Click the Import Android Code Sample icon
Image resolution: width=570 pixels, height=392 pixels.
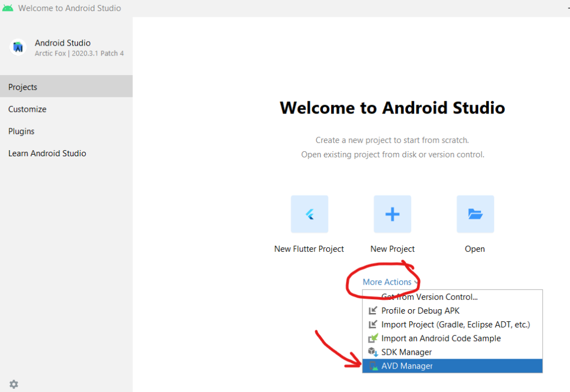click(x=372, y=338)
